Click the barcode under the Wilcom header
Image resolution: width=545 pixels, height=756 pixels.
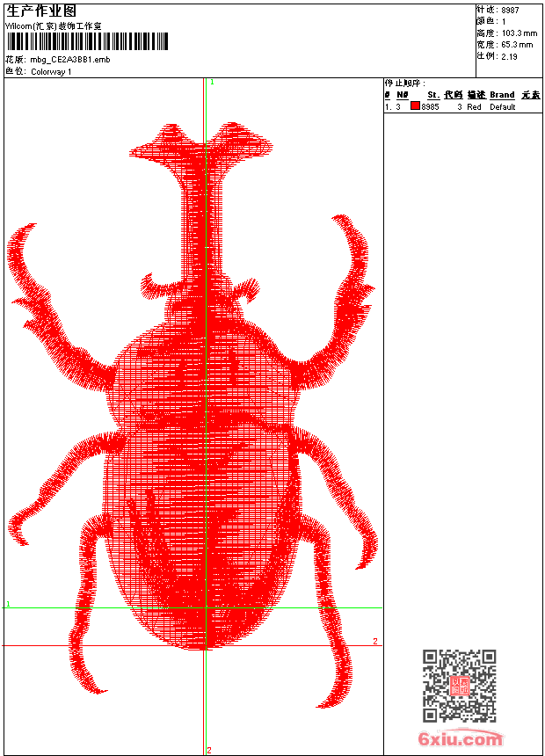(x=87, y=41)
